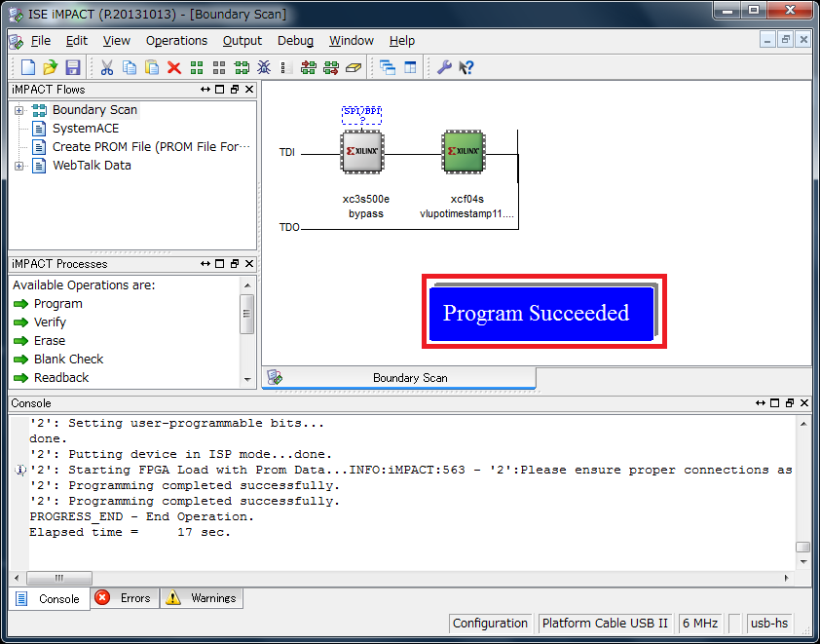
Task: Open the Edit menu
Action: 76,41
